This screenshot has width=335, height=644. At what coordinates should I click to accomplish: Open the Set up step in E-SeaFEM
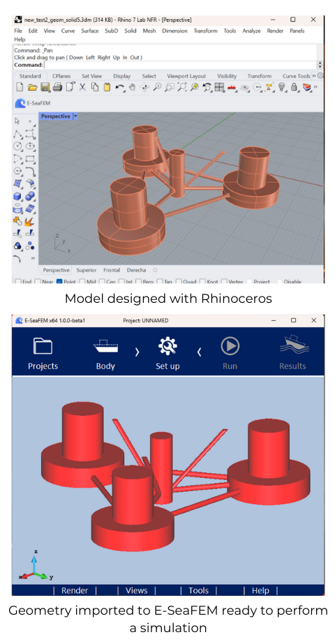coord(167,354)
